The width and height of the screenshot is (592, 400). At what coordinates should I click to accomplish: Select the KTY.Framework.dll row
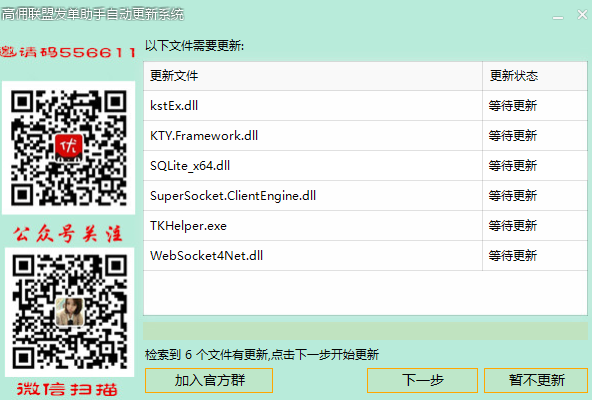click(x=365, y=136)
